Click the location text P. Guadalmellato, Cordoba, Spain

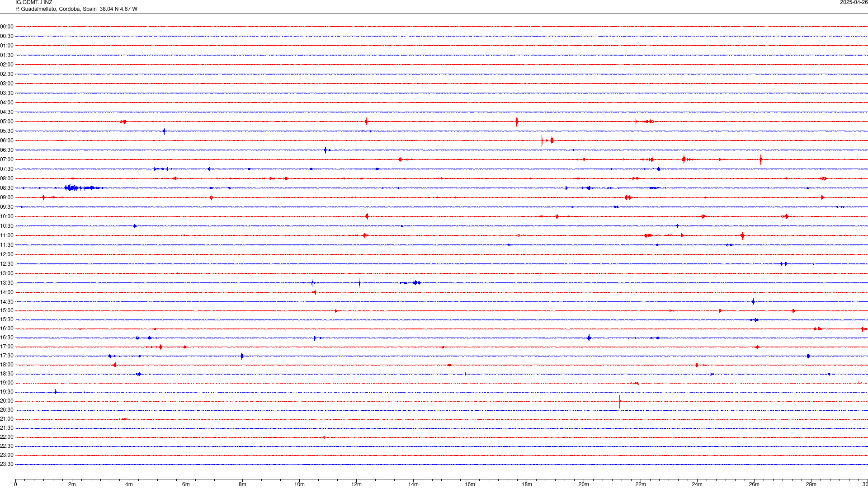[56, 9]
